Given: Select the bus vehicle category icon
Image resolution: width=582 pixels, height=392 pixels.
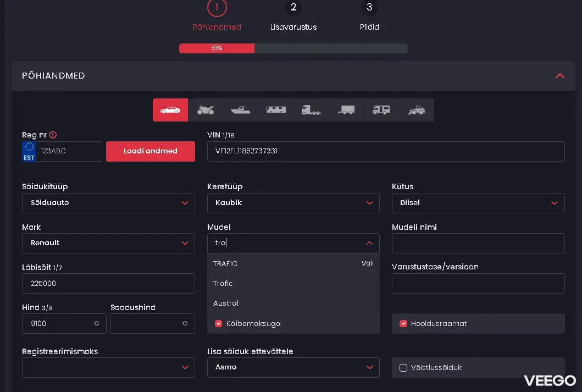Looking at the screenshot, I should pyautogui.click(x=275, y=110).
